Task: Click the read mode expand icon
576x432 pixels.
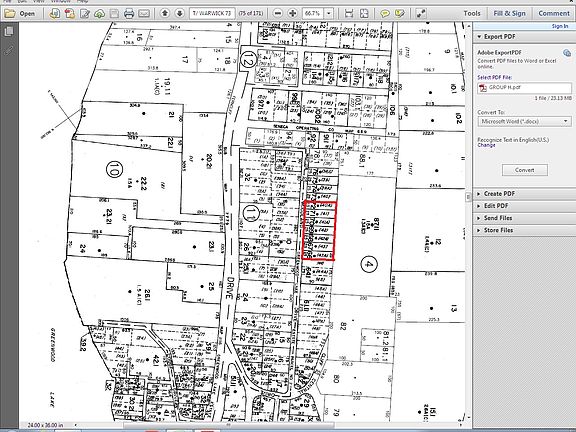Action: (x=421, y=14)
